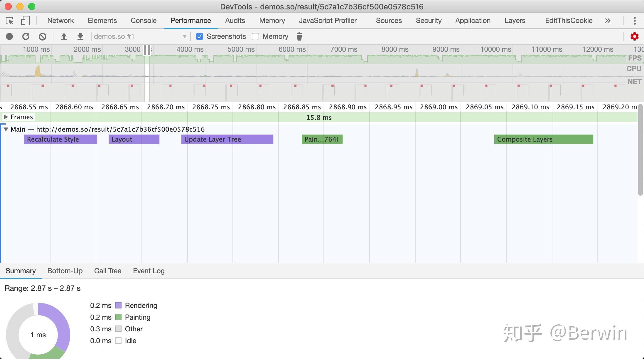
Task: Select the Recalculate Style event bar
Action: click(60, 139)
